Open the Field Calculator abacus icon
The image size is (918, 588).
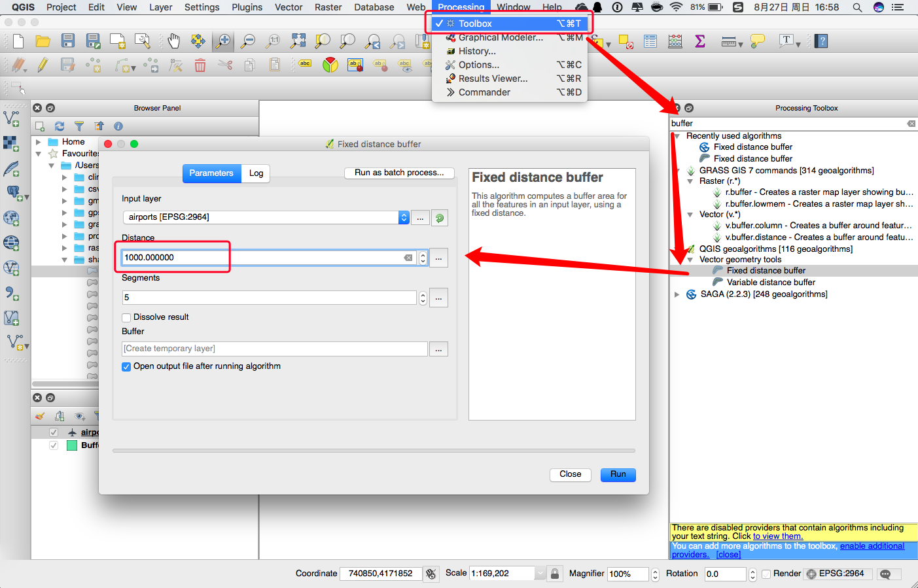click(x=675, y=41)
